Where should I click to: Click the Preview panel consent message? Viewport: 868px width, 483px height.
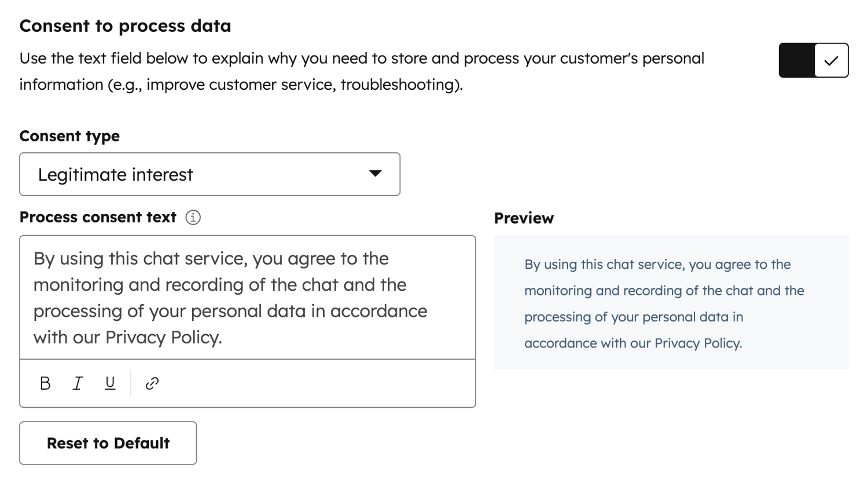tap(664, 303)
